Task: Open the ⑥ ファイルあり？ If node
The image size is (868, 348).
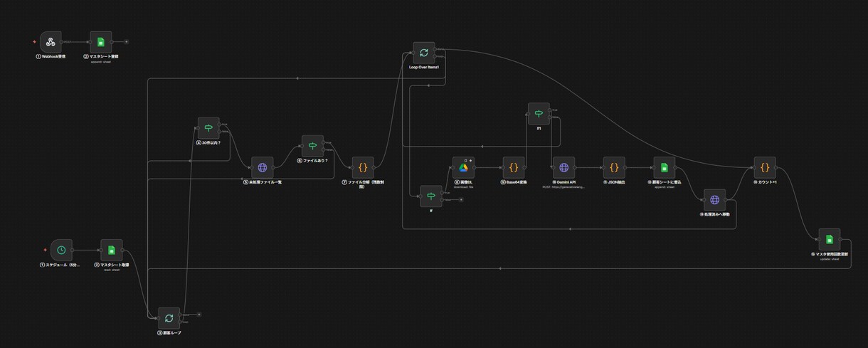Action: (x=312, y=147)
